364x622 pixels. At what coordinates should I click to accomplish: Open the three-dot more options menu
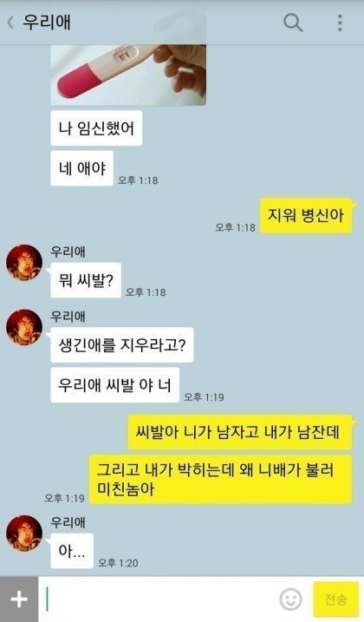point(340,23)
